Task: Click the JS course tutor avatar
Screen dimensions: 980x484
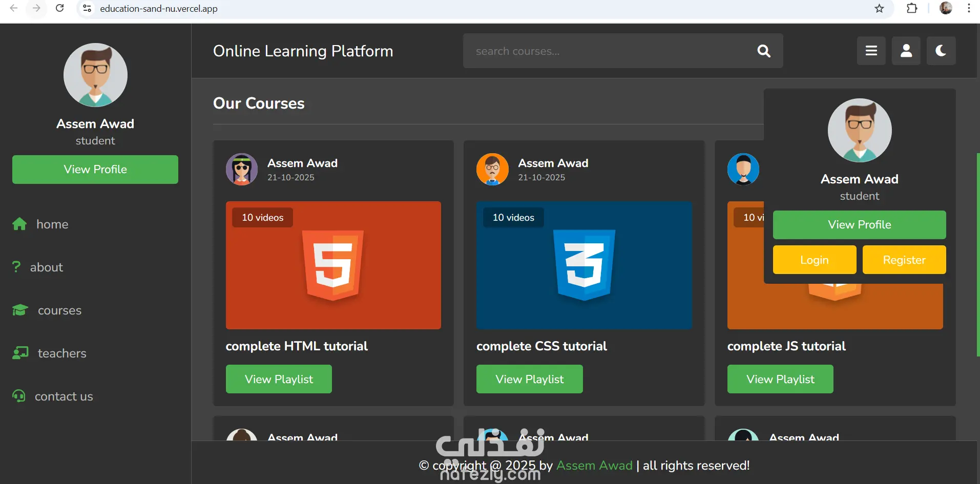Action: pos(743,169)
